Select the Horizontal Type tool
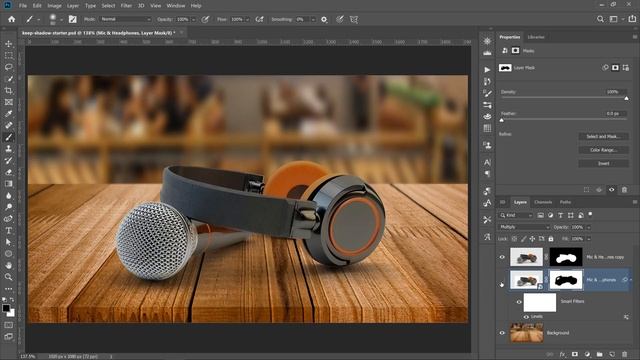The image size is (640, 360). pyautogui.click(x=9, y=231)
